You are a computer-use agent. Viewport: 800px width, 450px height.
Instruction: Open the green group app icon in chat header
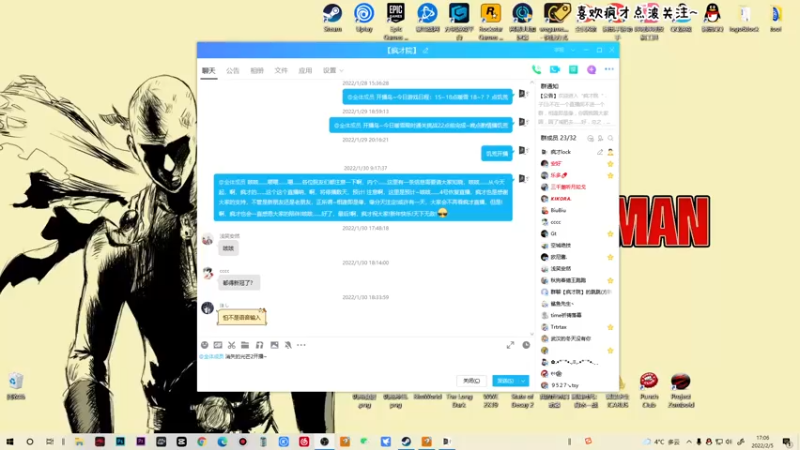tap(573, 69)
